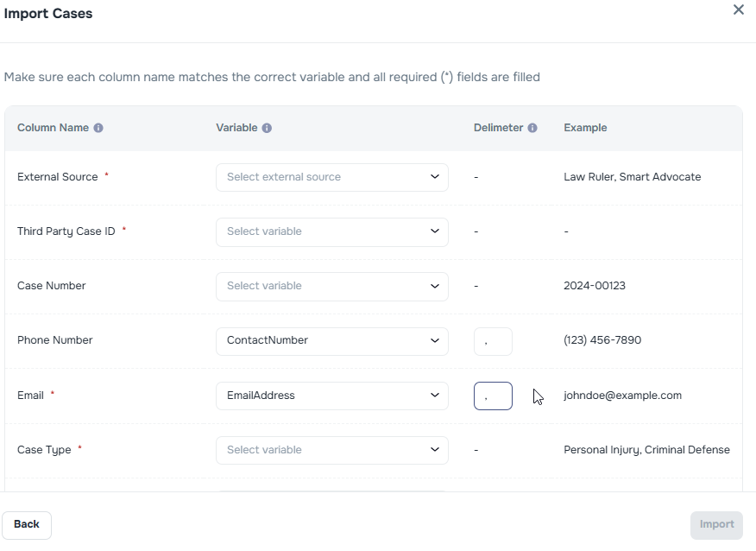Click the Import button

716,524
